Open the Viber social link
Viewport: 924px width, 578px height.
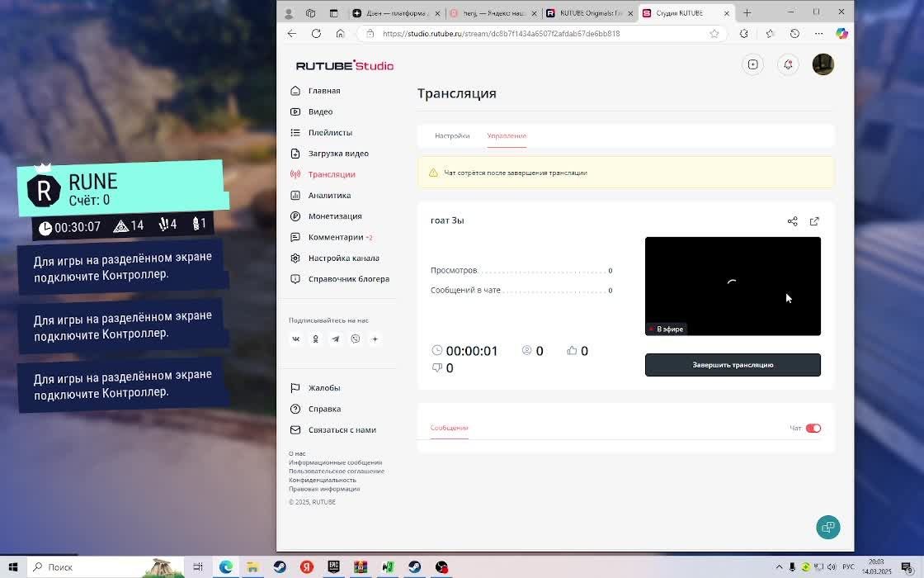click(x=356, y=339)
